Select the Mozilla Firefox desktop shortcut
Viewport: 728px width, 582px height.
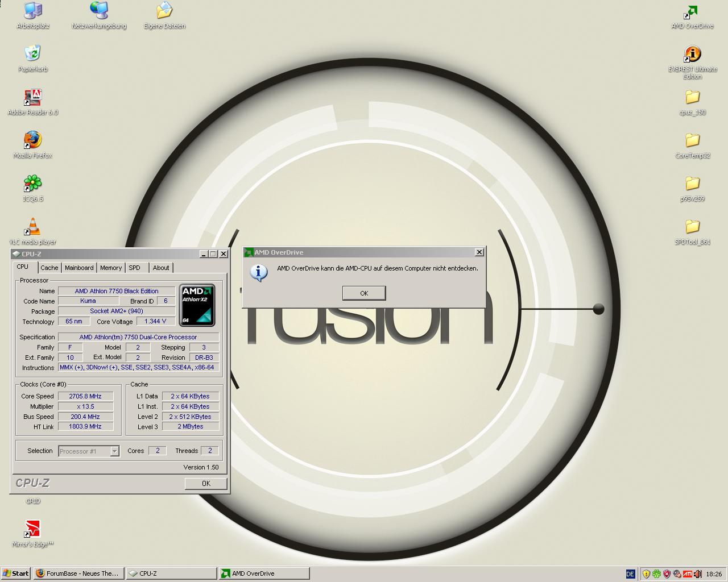pyautogui.click(x=33, y=145)
